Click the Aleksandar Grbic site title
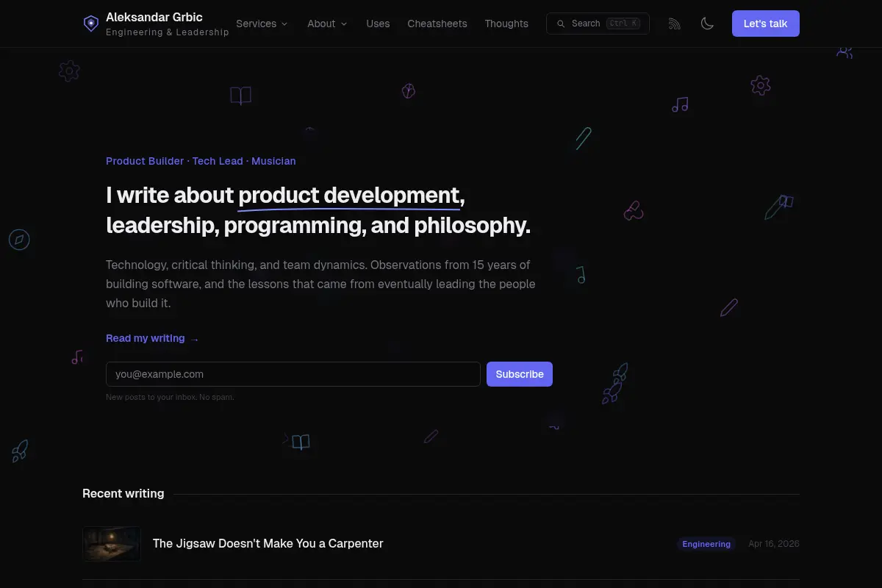 (x=154, y=17)
